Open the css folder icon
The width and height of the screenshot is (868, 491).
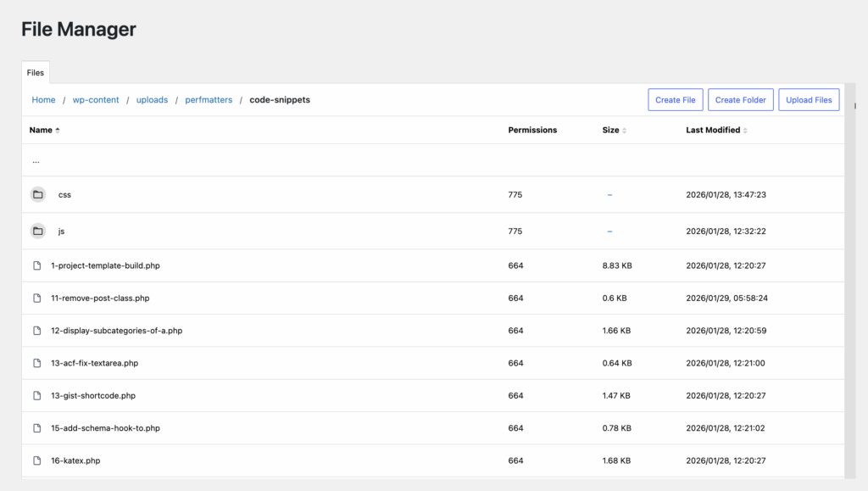pos(37,194)
